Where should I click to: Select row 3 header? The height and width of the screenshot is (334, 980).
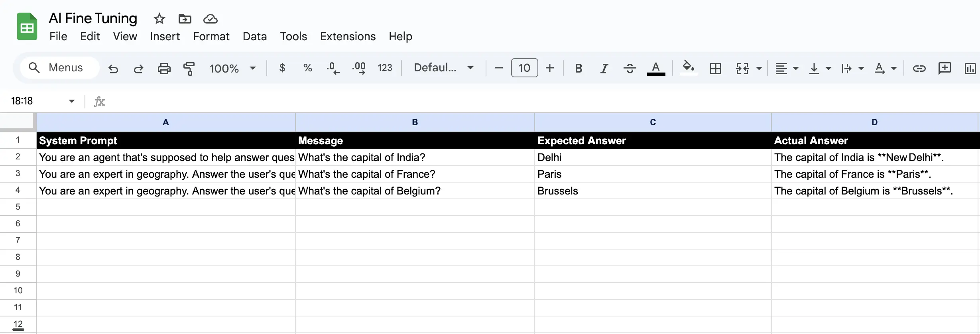tap(18, 173)
